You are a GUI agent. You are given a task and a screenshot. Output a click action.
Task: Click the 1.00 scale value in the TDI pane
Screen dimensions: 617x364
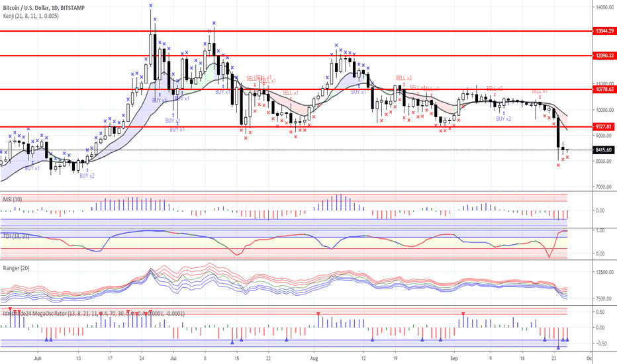click(x=600, y=230)
